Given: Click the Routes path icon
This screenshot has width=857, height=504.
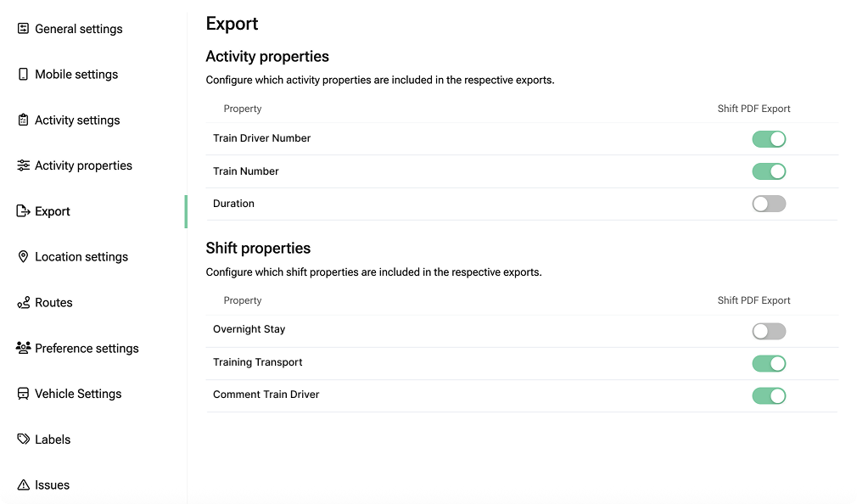Looking at the screenshot, I should click(23, 303).
